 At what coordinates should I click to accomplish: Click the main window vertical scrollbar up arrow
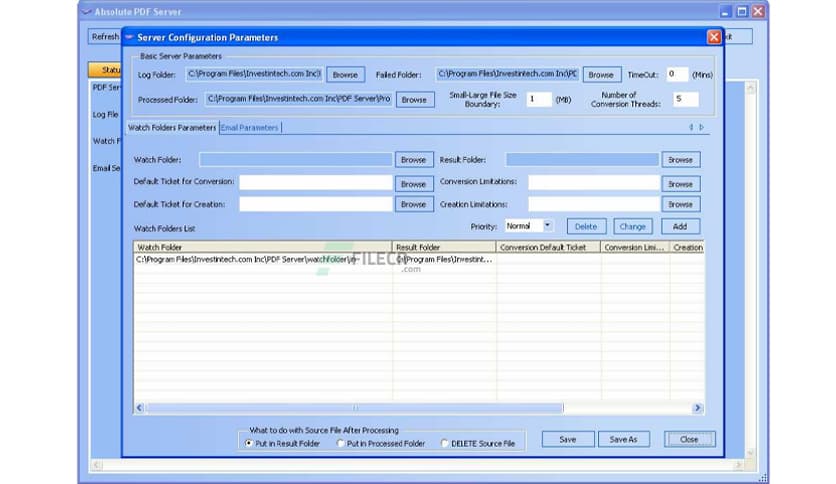(x=751, y=88)
